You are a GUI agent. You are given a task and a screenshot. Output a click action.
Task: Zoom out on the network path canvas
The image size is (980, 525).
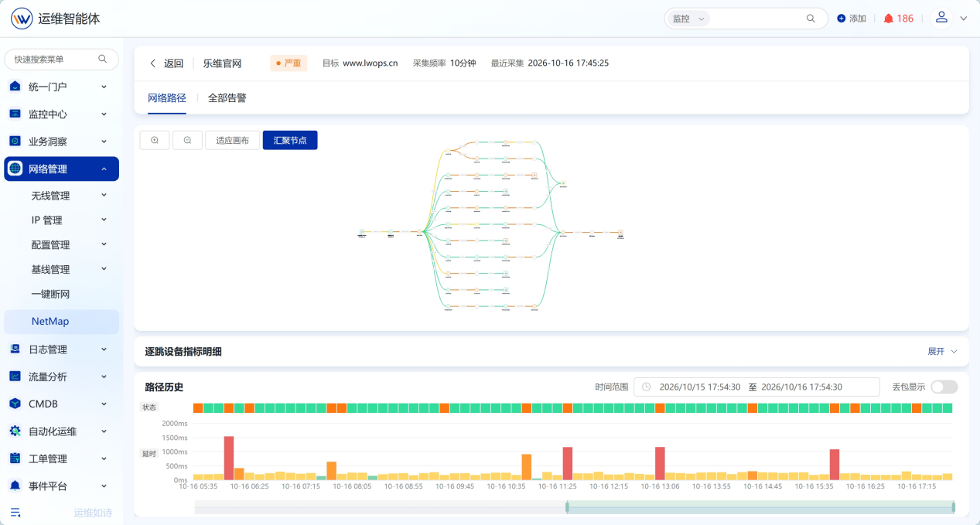click(x=188, y=140)
